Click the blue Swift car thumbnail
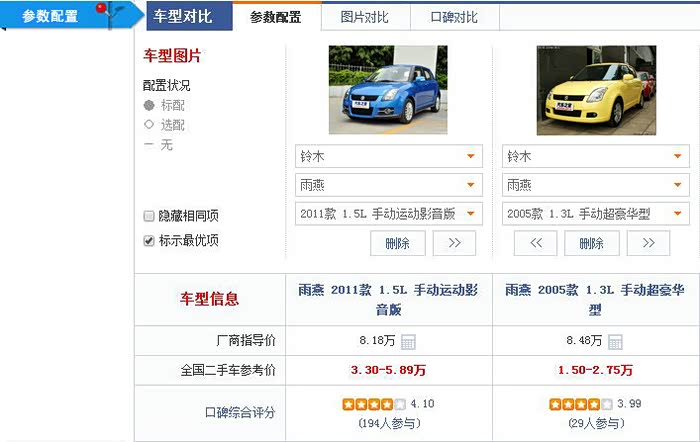 [388, 89]
